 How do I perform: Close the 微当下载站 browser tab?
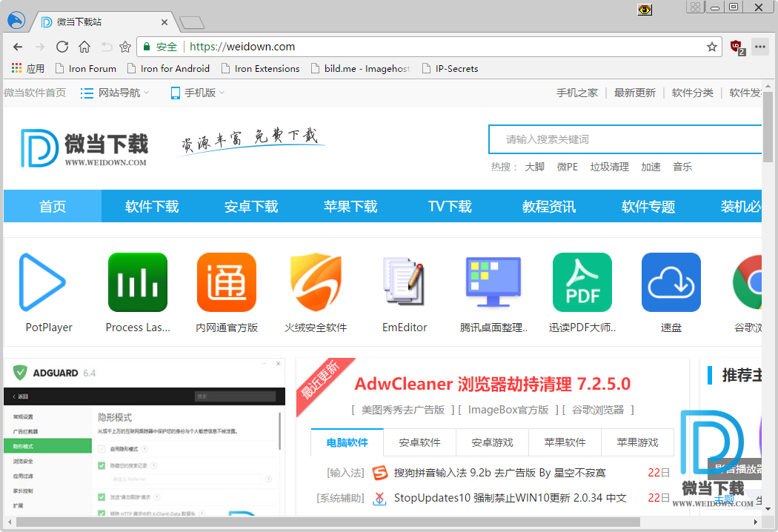coord(164,21)
